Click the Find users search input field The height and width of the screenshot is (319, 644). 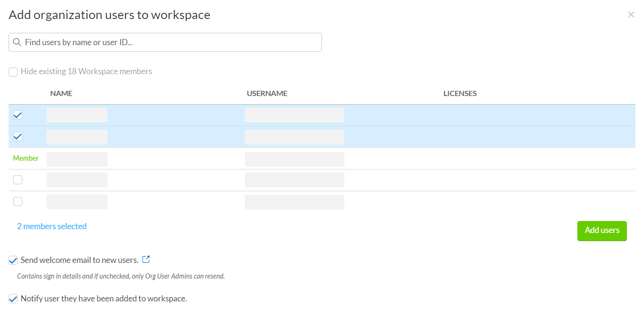point(165,42)
